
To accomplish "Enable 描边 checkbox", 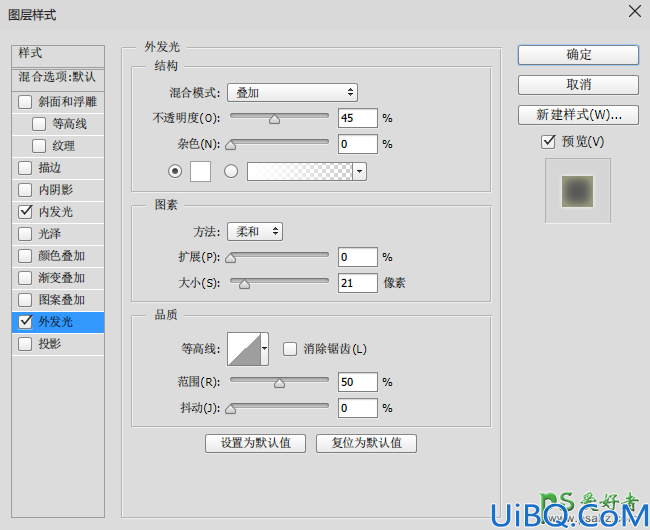I will point(25,168).
